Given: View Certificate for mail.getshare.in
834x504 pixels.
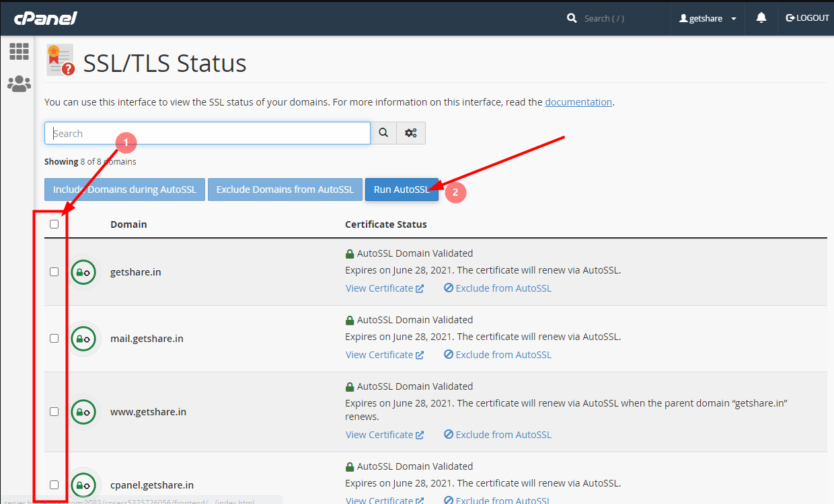Looking at the screenshot, I should (x=380, y=354).
